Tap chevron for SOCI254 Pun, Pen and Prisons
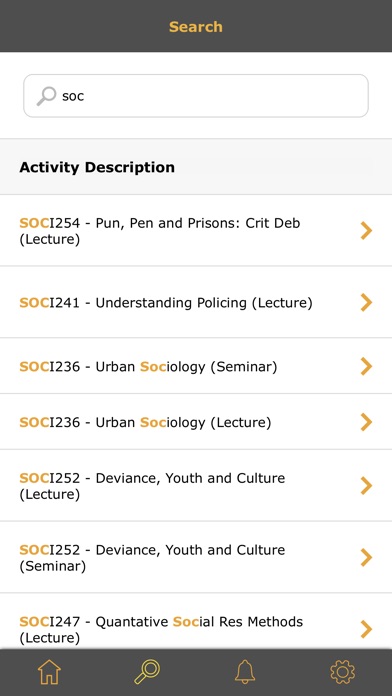The width and height of the screenshot is (392, 696). coord(366,231)
